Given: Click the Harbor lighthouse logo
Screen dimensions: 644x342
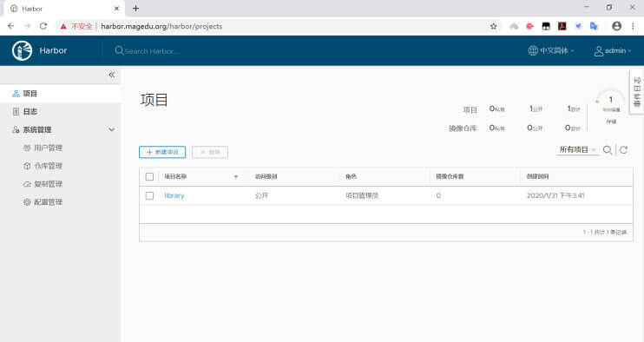Looking at the screenshot, I should coord(23,51).
